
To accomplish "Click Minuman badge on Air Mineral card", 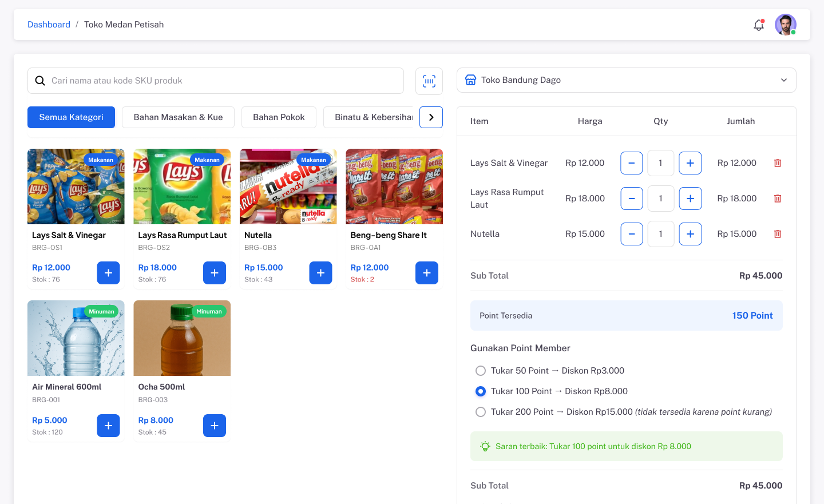I will 101,312.
